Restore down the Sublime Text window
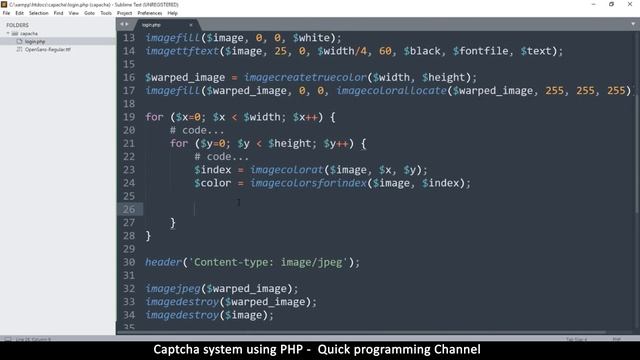Viewport: 640px width, 360px height. click(x=611, y=4)
